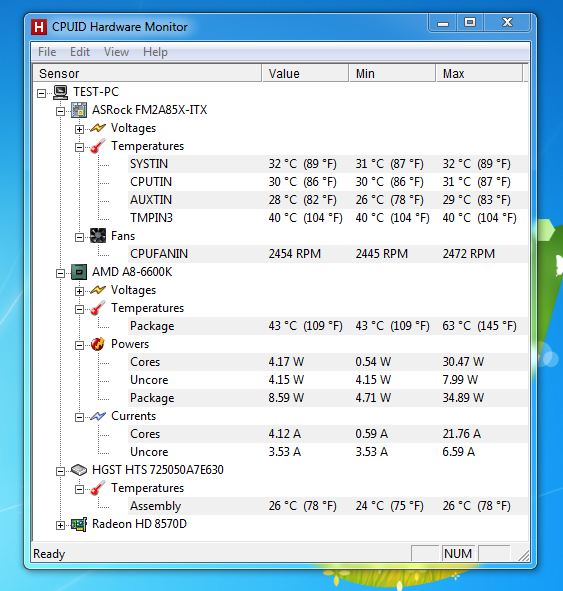Expand the AMD A8-6600K Voltages node
Screen dimensions: 563x591
pyautogui.click(x=79, y=291)
